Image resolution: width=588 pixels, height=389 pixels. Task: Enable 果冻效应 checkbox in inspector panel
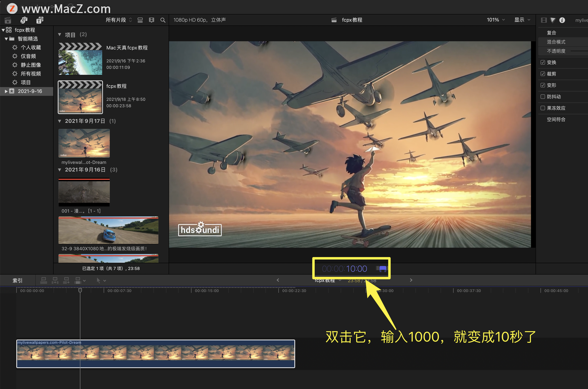(543, 108)
